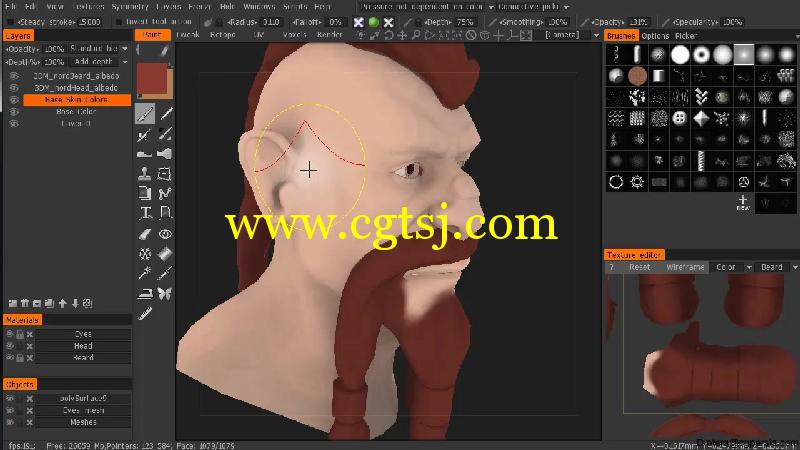Delete the polySurface object with X
The height and width of the screenshot is (450, 800).
coord(30,398)
